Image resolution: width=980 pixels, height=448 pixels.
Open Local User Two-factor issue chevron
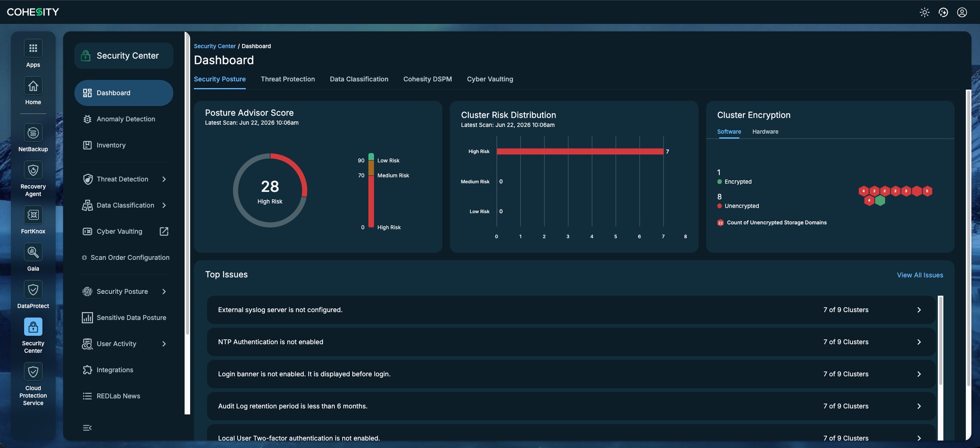pyautogui.click(x=919, y=438)
